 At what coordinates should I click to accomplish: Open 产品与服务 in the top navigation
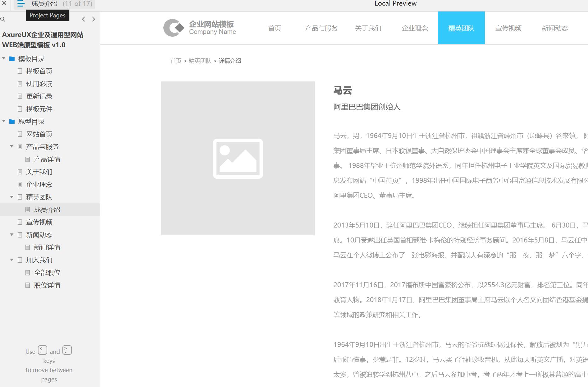[321, 28]
